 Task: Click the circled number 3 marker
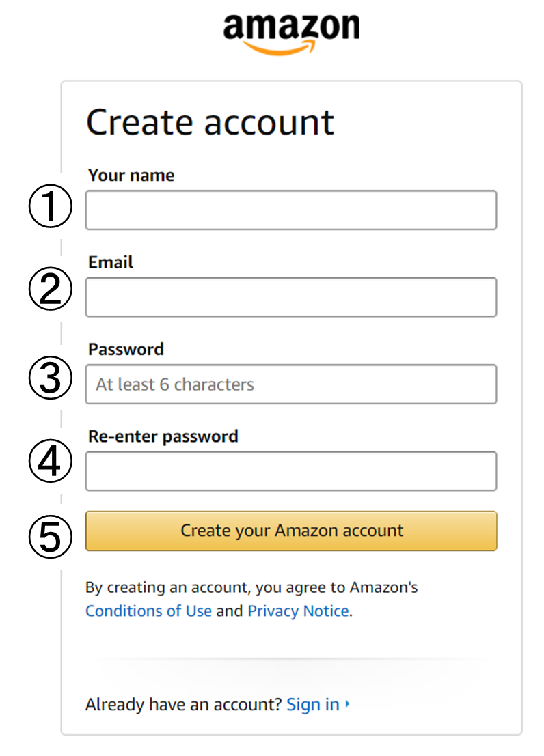(x=50, y=378)
